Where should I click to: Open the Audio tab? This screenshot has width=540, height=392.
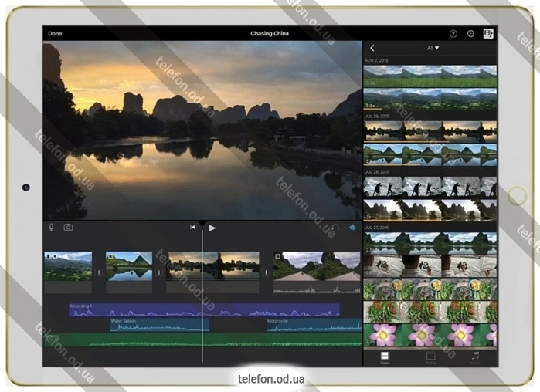coord(475,357)
